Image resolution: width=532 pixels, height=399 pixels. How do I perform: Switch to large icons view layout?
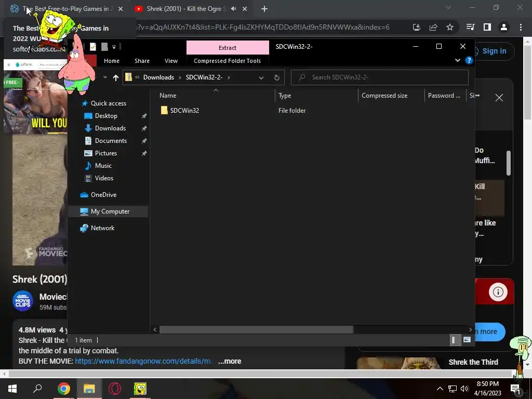[x=467, y=340]
